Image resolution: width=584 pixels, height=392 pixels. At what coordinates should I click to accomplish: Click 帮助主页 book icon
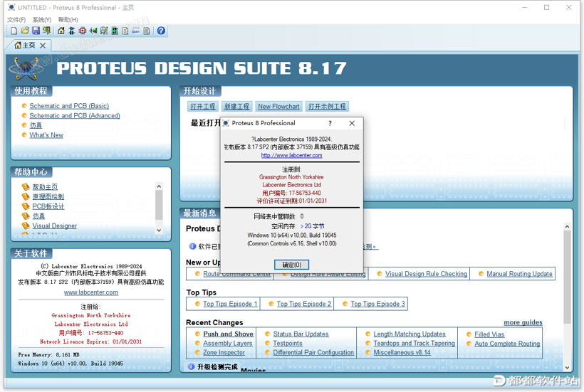(x=26, y=186)
